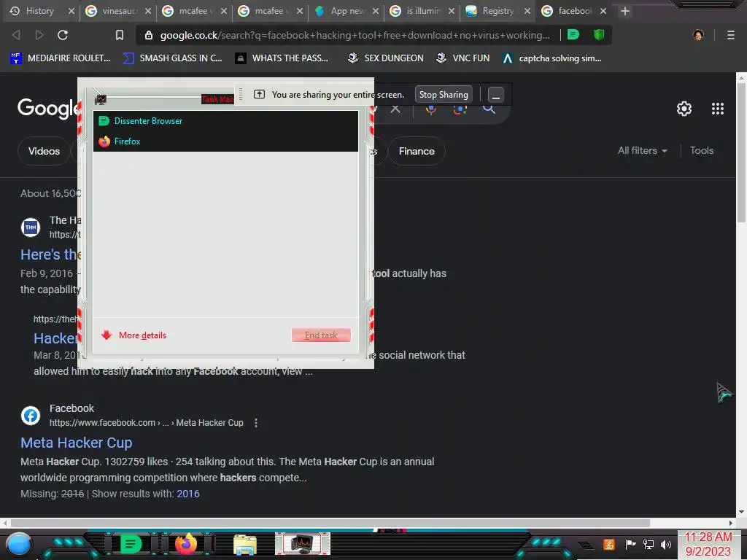This screenshot has width=747, height=560.
Task: Expand the All filters dropdown
Action: tap(642, 150)
